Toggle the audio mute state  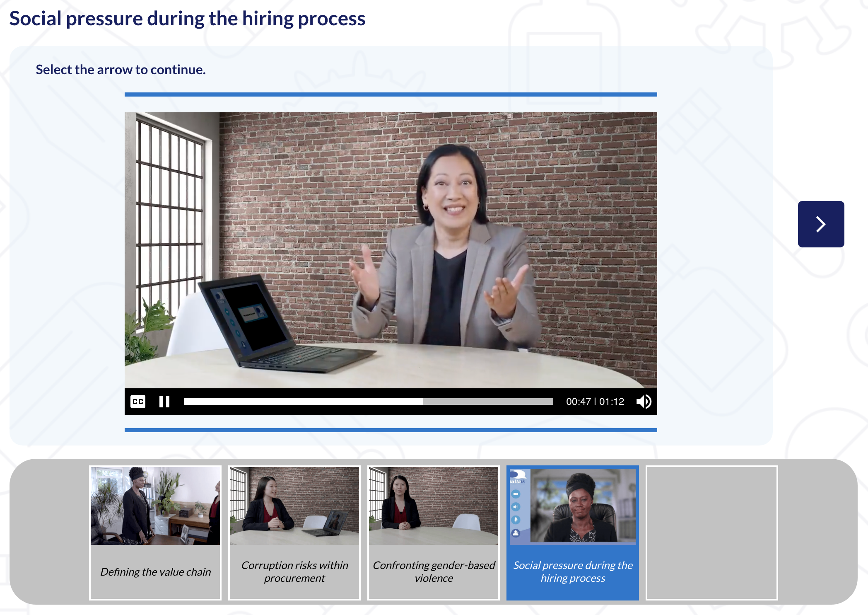tap(643, 401)
